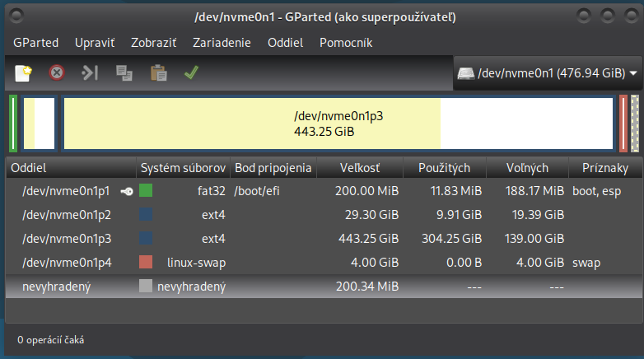Click the green apply operations checkmark

[191, 73]
